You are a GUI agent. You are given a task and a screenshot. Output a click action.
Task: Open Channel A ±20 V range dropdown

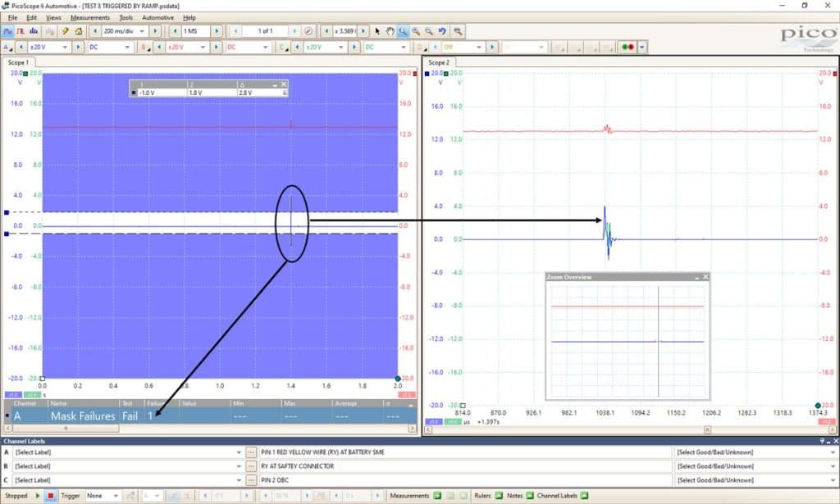tap(65, 47)
